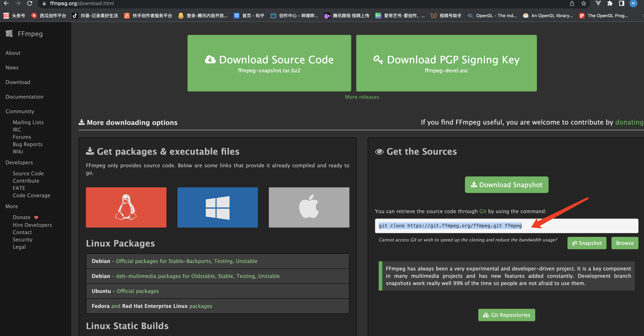
Task: Select the gray Apple logo tile
Action: coord(309,207)
